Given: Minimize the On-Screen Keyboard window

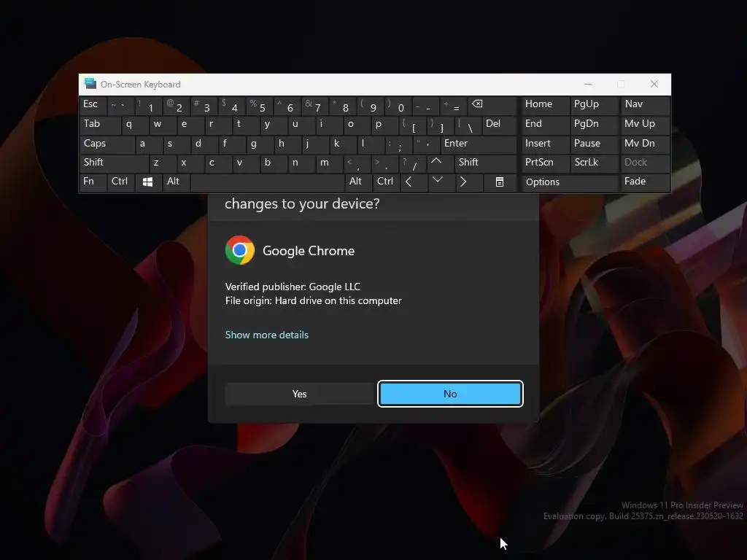Looking at the screenshot, I should pyautogui.click(x=588, y=84).
